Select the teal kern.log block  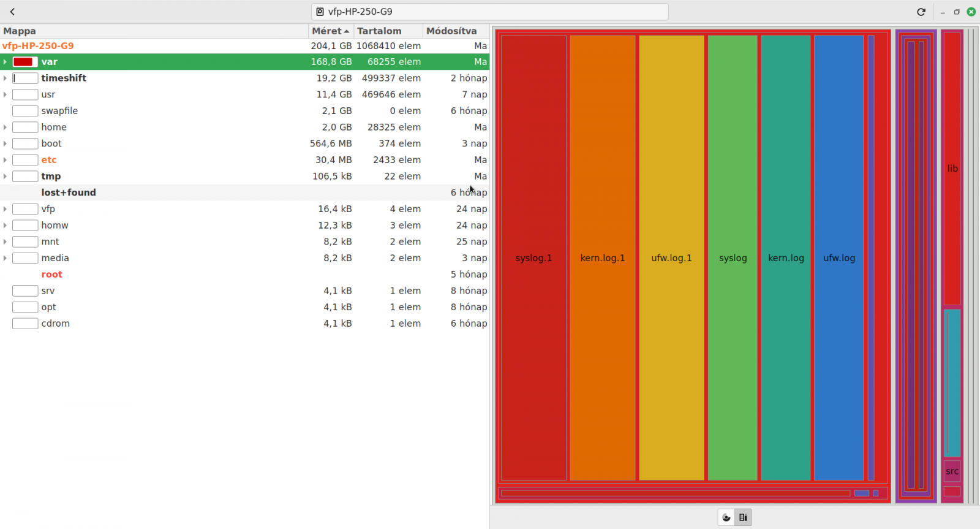tap(786, 258)
